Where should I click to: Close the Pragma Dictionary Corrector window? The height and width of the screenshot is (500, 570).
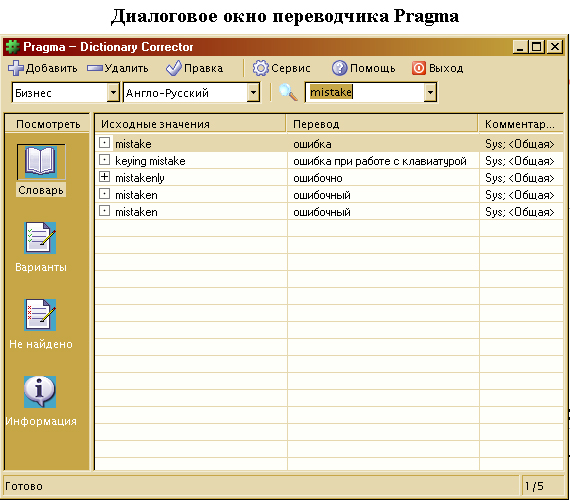pyautogui.click(x=555, y=47)
